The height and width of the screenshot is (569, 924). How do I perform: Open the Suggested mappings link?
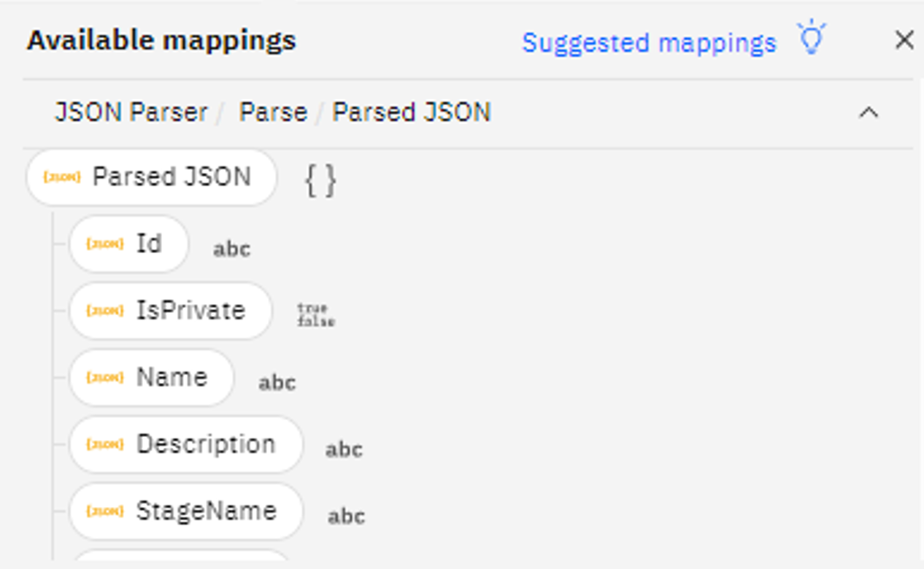(x=649, y=43)
